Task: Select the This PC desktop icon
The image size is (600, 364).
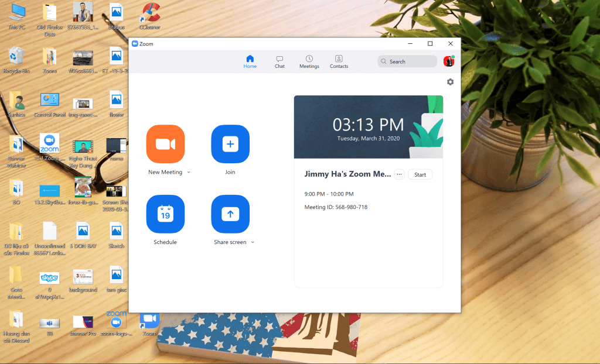Action: tap(16, 13)
